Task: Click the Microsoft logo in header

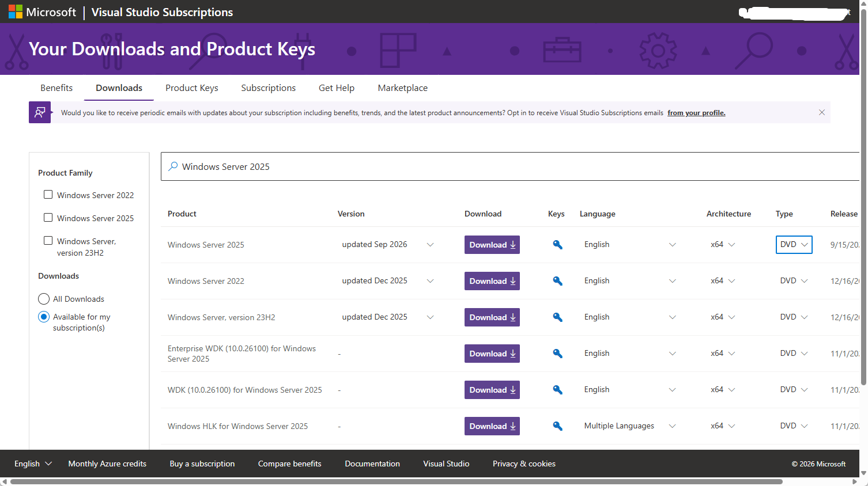Action: (16, 12)
